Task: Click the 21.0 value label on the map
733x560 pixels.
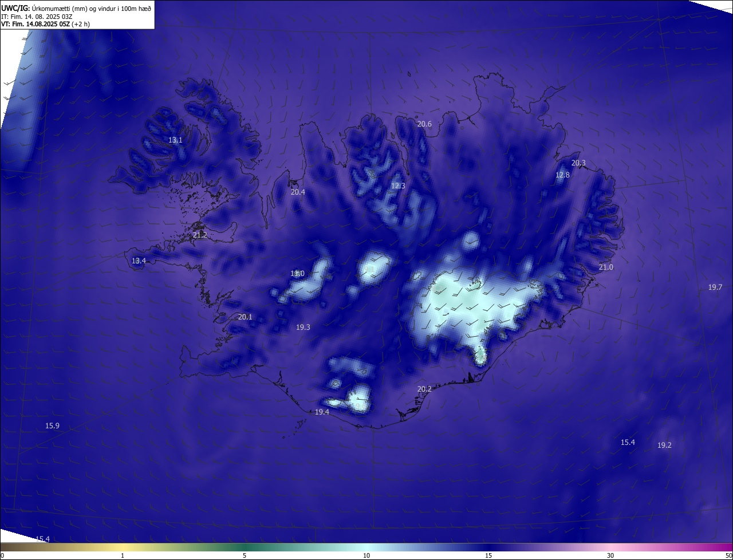Action: 606,267
